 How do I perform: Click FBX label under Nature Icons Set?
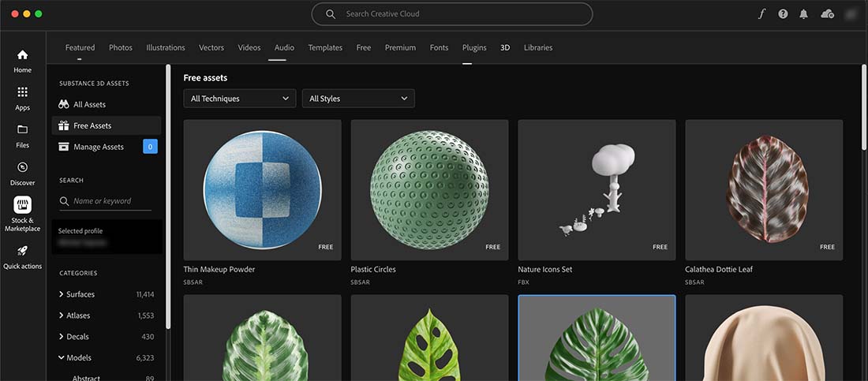(x=524, y=282)
